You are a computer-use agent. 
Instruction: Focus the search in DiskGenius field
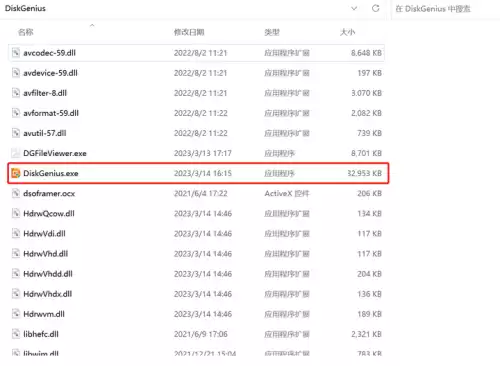(445, 9)
